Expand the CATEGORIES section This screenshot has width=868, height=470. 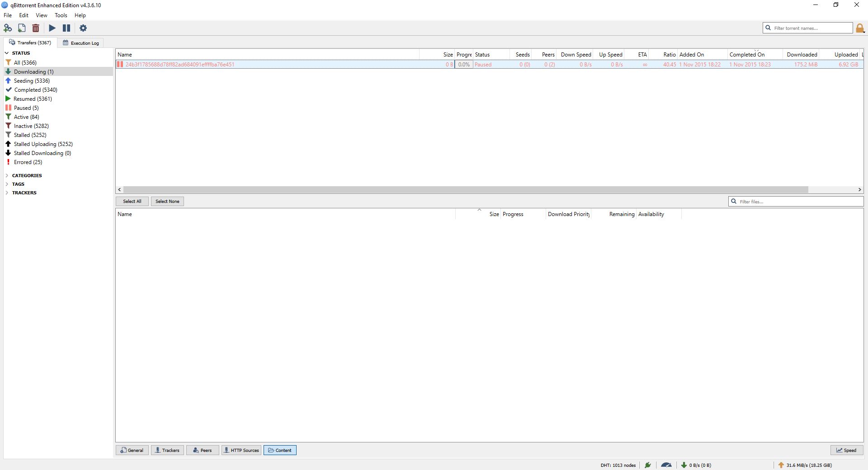(x=7, y=175)
